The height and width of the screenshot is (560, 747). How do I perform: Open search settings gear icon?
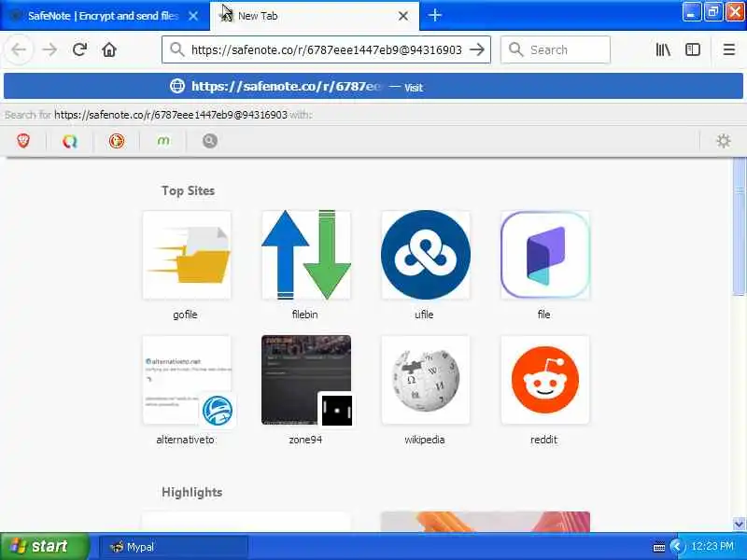point(723,141)
